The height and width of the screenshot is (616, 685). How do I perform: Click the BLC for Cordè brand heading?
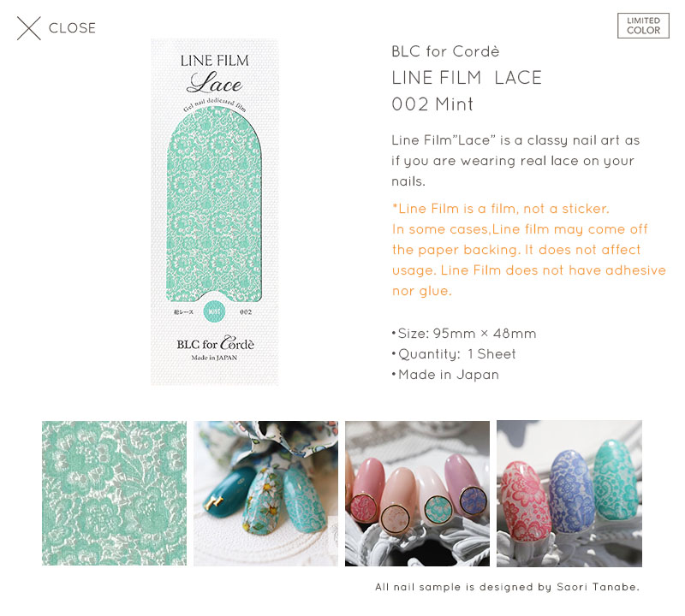pyautogui.click(x=445, y=51)
